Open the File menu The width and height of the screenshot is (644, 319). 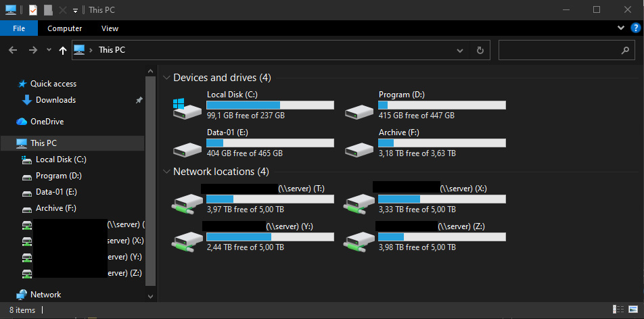click(19, 28)
